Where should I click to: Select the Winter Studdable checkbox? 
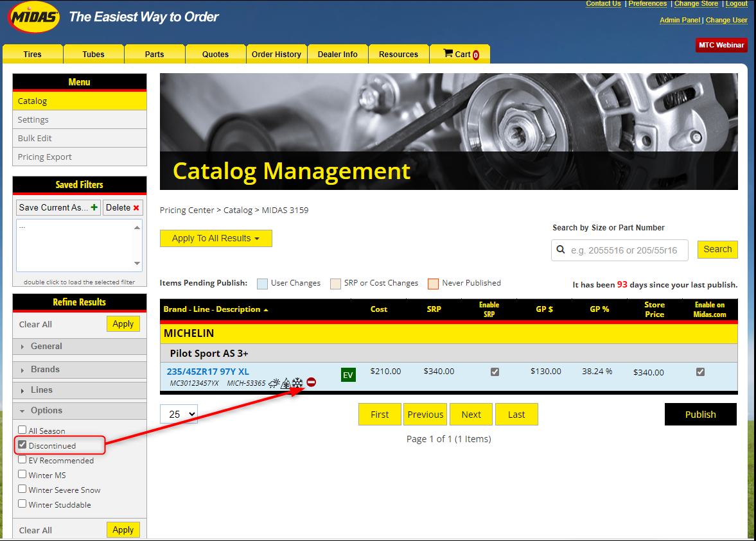click(x=22, y=504)
